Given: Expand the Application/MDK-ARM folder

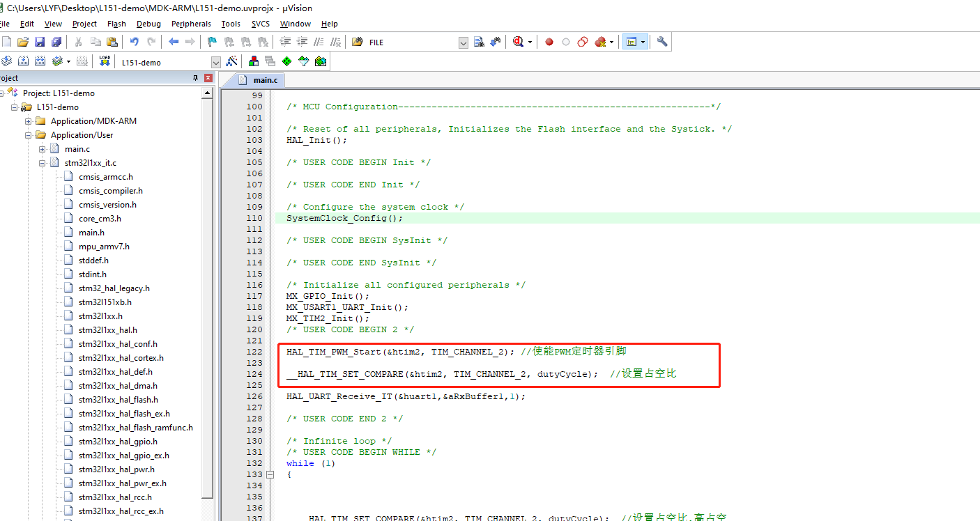Looking at the screenshot, I should pos(29,120).
